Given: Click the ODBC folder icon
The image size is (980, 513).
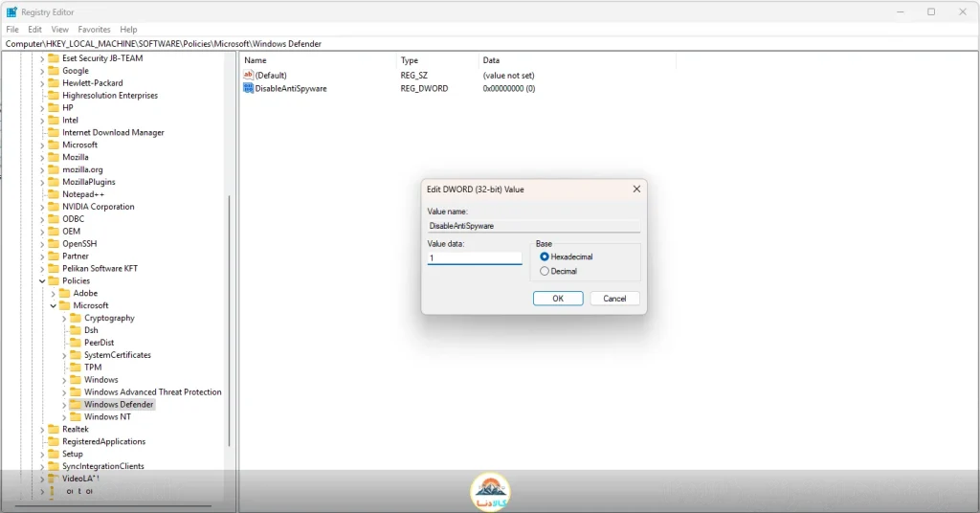Looking at the screenshot, I should coord(54,219).
